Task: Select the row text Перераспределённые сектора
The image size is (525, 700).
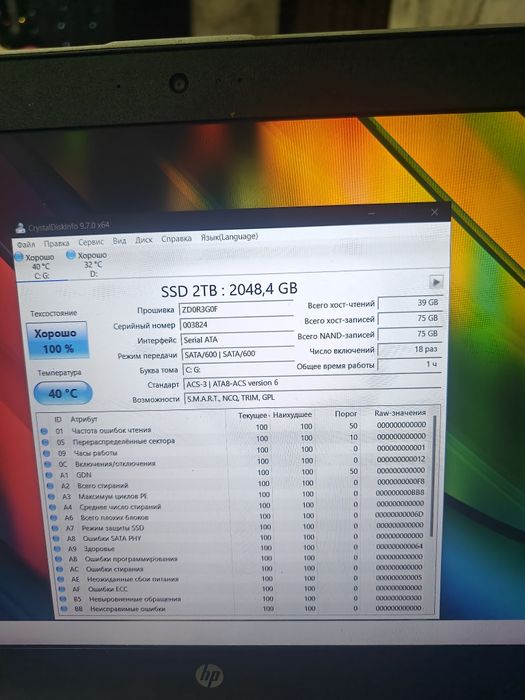Action: click(x=124, y=441)
